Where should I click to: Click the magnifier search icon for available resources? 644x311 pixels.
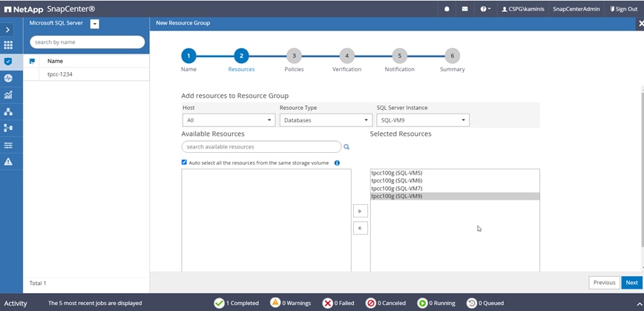tap(346, 147)
